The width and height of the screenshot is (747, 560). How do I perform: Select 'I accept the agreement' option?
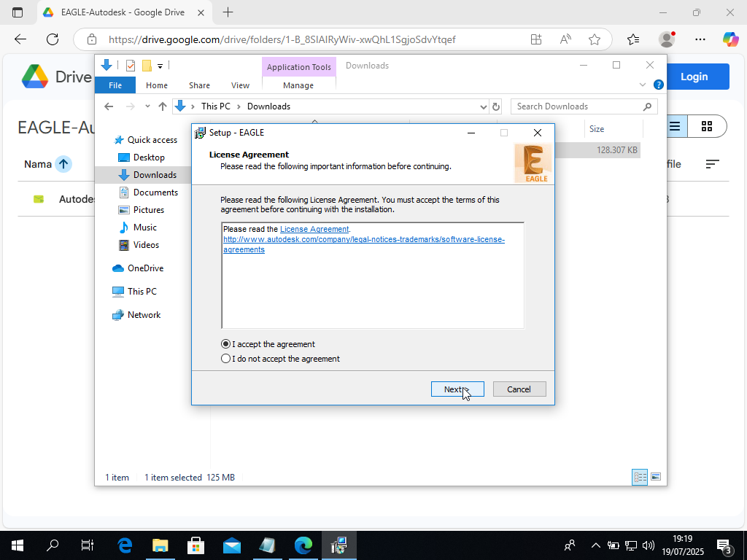pos(226,344)
